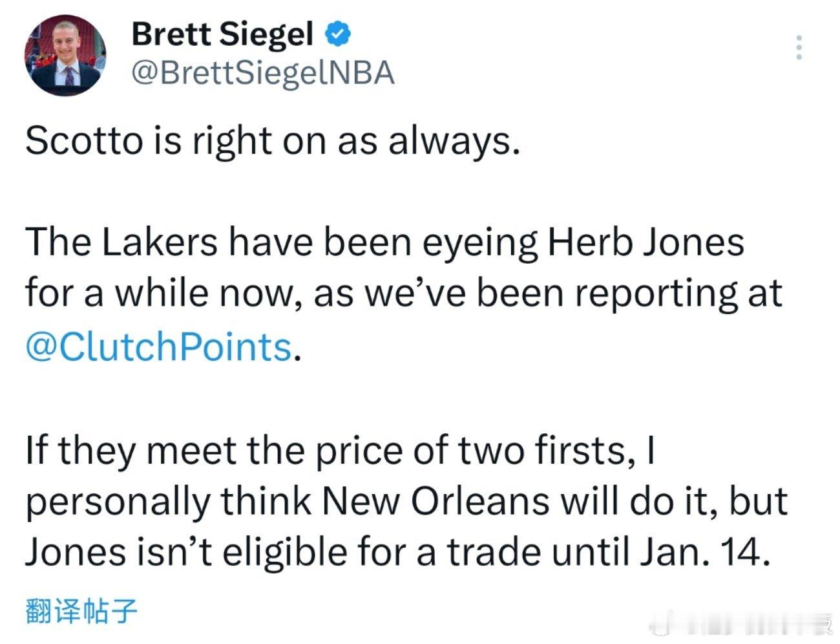Open Brett Siegel's profile picture
The width and height of the screenshot is (840, 644).
65,55
